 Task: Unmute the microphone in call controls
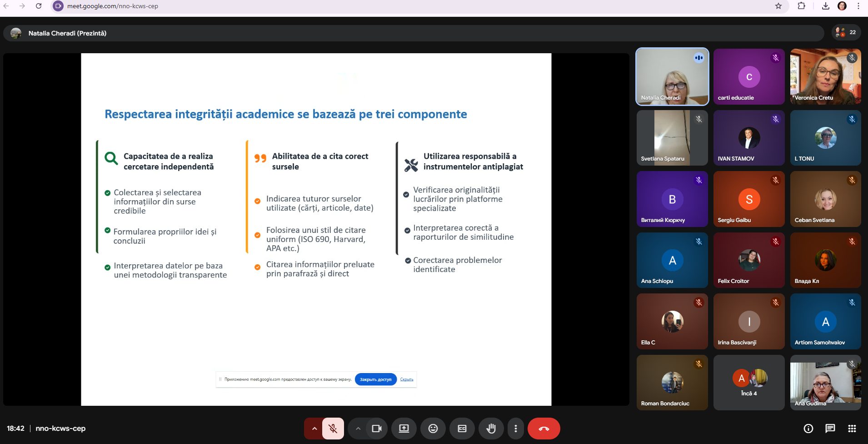[333, 429]
